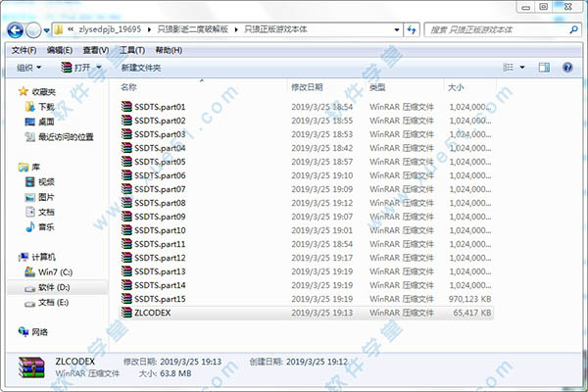Sort by 名称 column header
Screen dimensions: 588x392
click(128, 87)
